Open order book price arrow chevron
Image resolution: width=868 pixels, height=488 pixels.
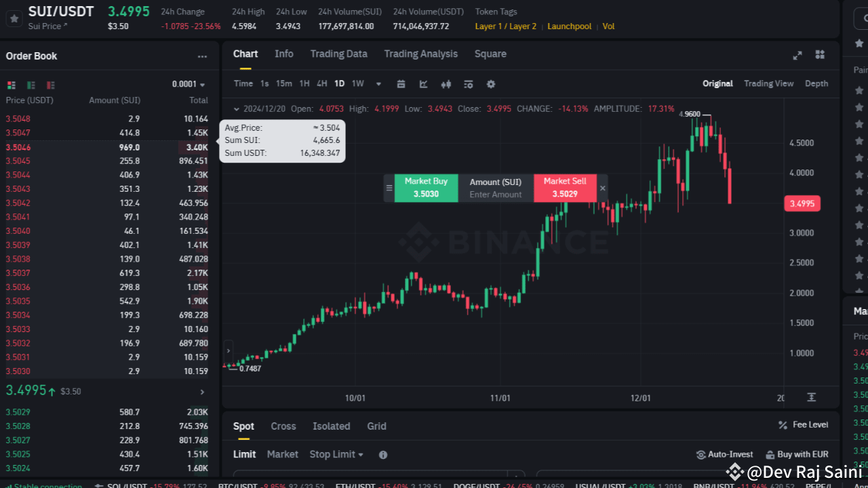(x=202, y=392)
